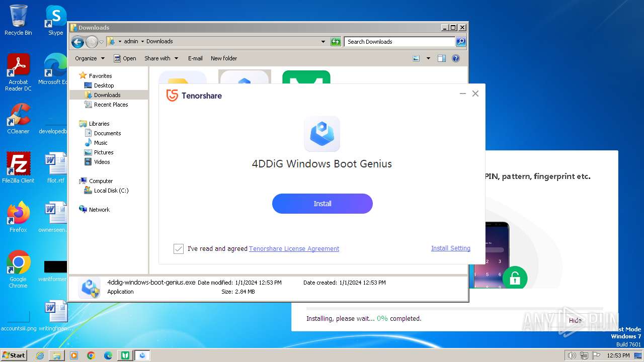The height and width of the screenshot is (362, 644).
Task: Open the Skype desktop icon
Action: (55, 20)
